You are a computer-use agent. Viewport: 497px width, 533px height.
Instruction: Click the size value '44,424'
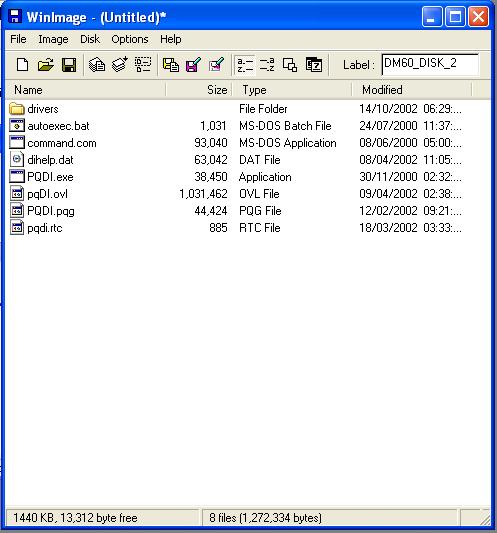[x=211, y=211]
